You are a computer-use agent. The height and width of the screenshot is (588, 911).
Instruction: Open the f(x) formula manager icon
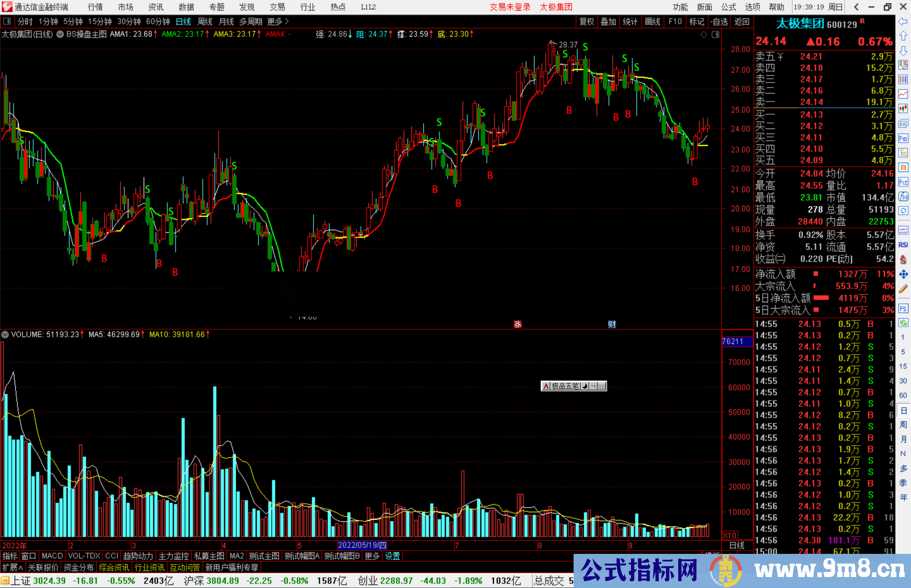pyautogui.click(x=903, y=196)
